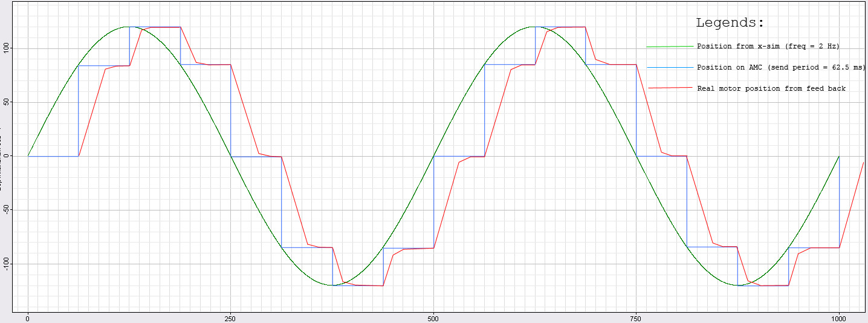This screenshot has height=323, width=868.
Task: Click the blue legend line sample
Action: point(670,68)
